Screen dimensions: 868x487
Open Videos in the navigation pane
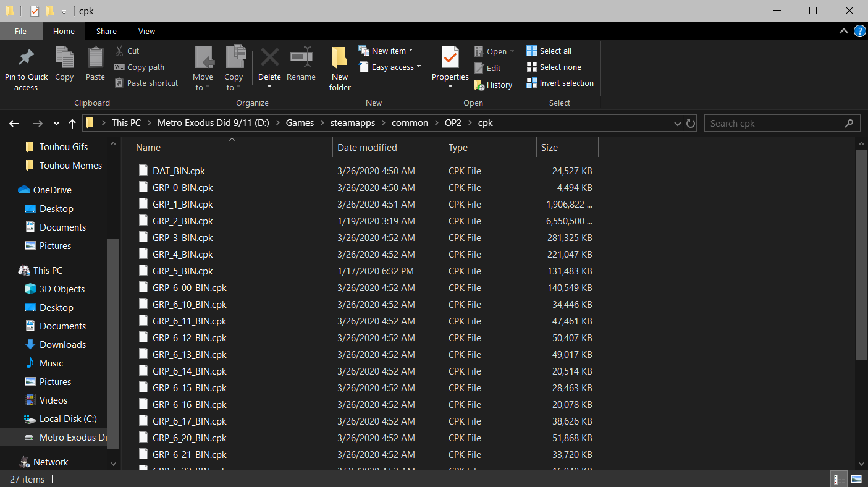pyautogui.click(x=53, y=400)
